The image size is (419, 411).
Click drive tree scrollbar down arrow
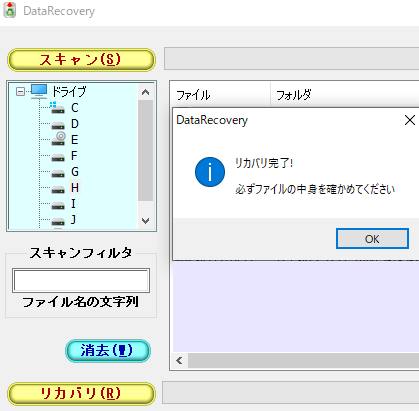(x=145, y=221)
